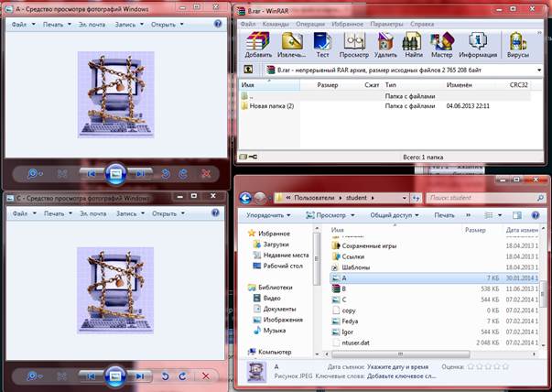Screen dimensions: 552x392
Task: Open Файл dropdown in window C viewer
Action: click(x=25, y=213)
